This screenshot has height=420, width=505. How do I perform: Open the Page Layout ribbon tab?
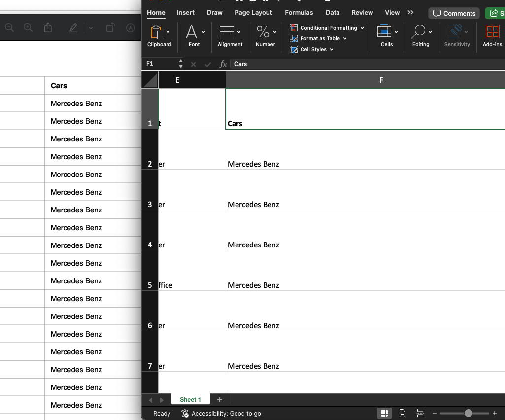coord(253,13)
